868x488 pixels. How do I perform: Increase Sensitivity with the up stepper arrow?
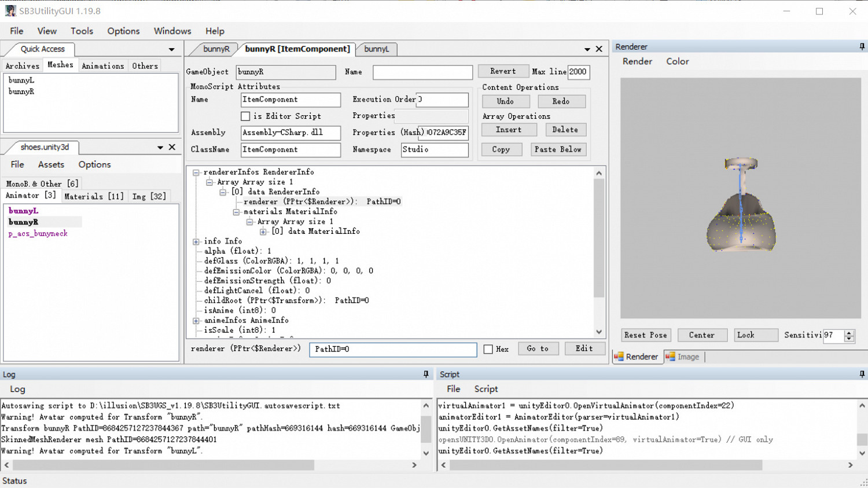pos(849,332)
